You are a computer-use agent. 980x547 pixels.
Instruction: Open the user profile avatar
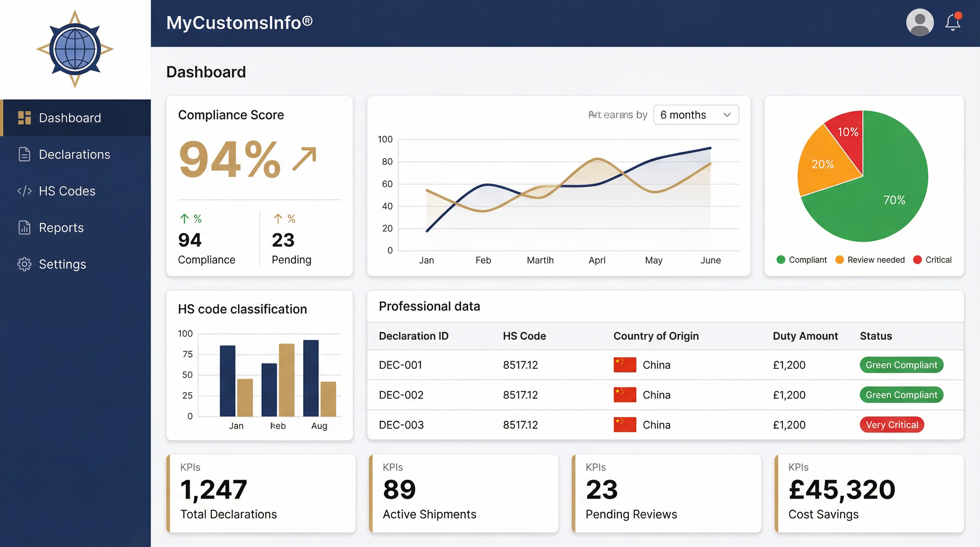[x=919, y=22]
